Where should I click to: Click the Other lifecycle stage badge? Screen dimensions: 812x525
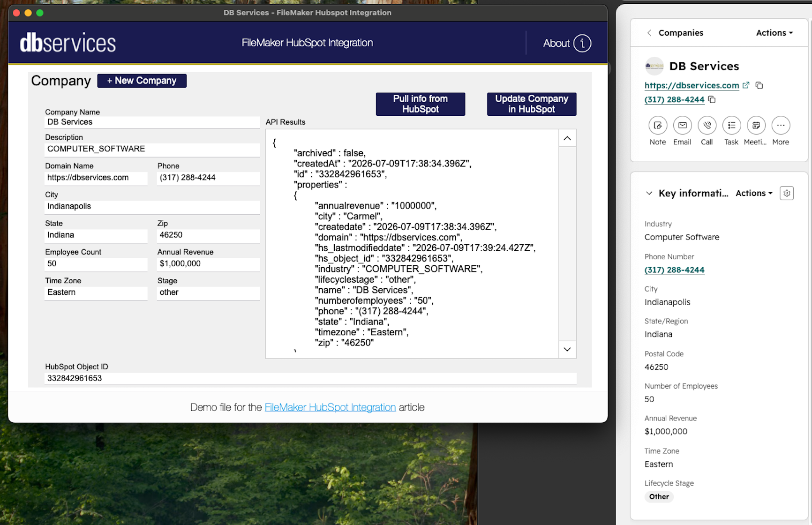[x=659, y=497]
